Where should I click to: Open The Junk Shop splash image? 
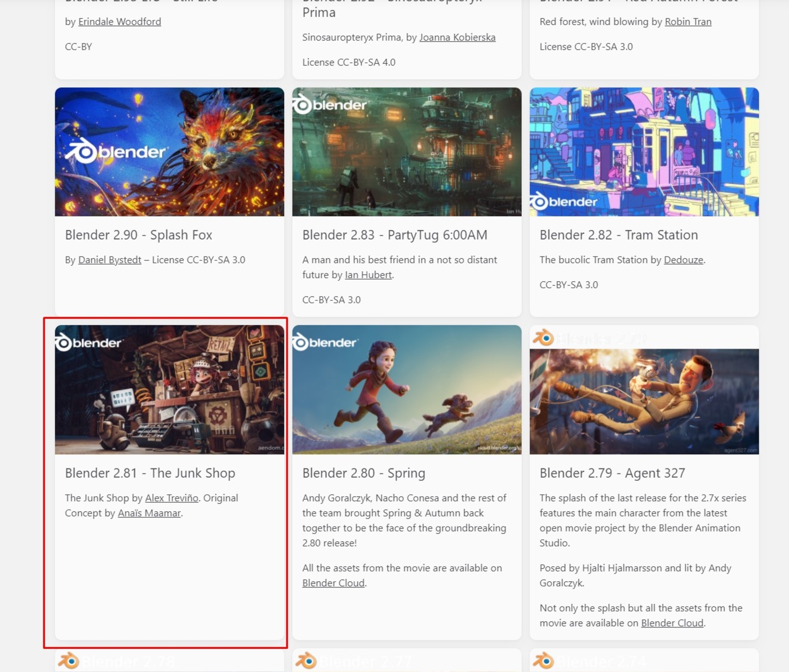coord(169,390)
